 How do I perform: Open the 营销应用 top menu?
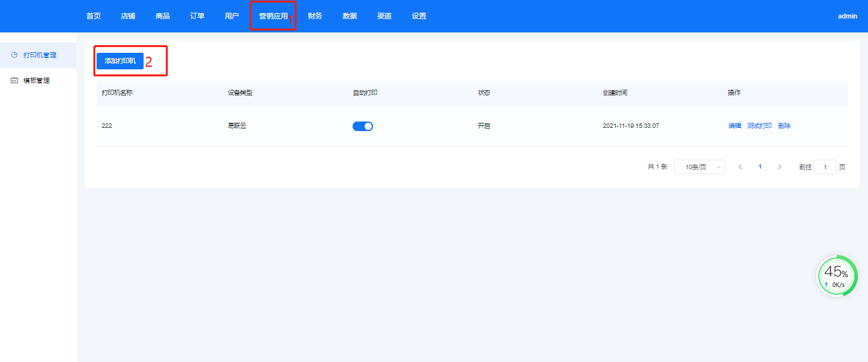[x=273, y=16]
